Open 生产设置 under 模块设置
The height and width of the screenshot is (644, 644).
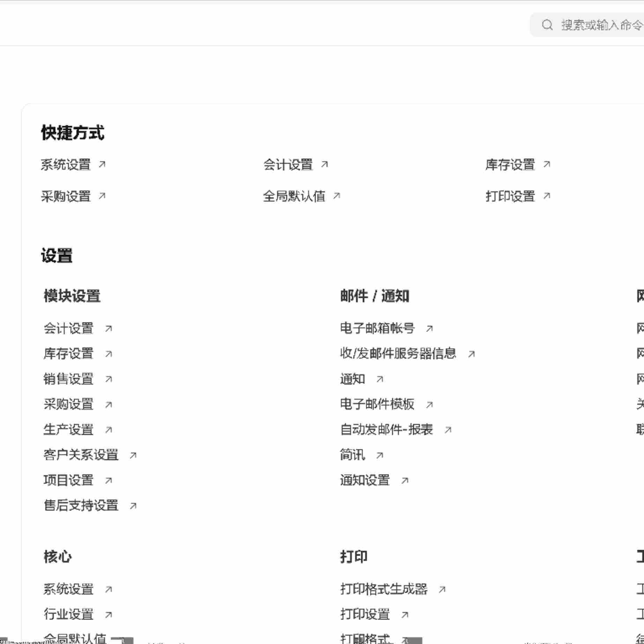(69, 430)
